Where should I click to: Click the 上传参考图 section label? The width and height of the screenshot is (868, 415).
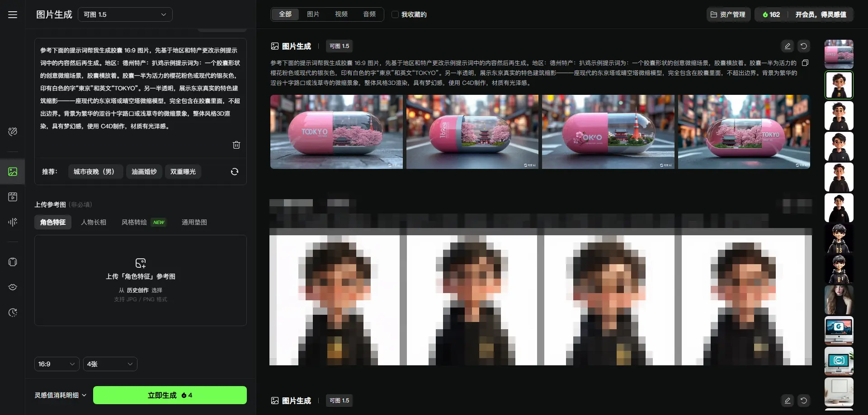pyautogui.click(x=50, y=205)
